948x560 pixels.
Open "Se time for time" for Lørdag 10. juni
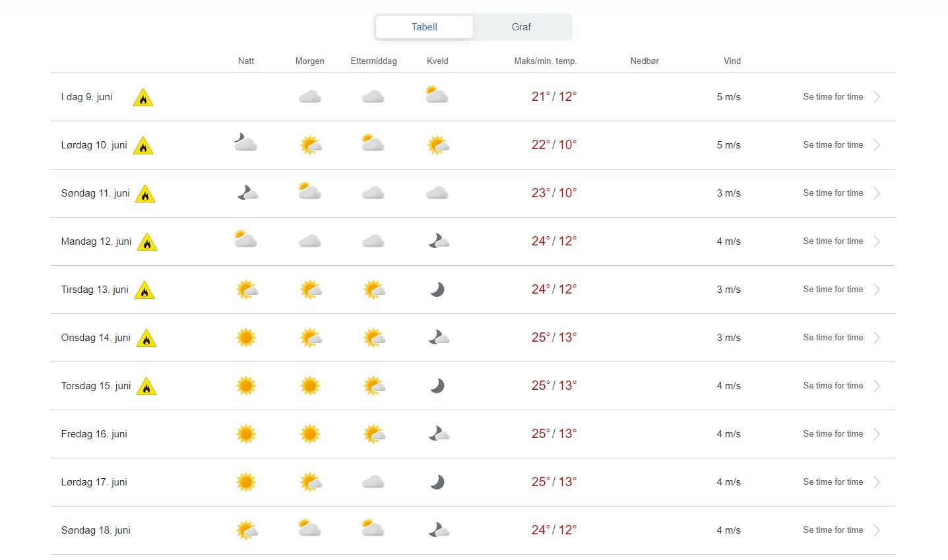pos(833,145)
